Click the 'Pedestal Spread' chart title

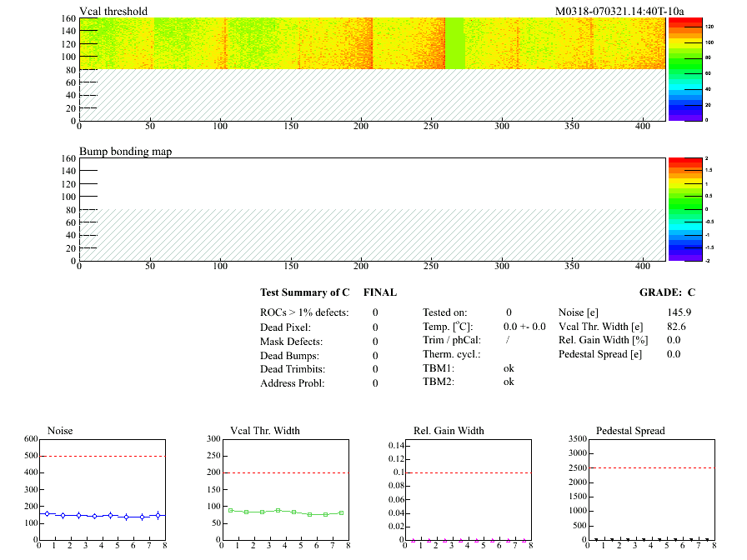[x=630, y=431]
